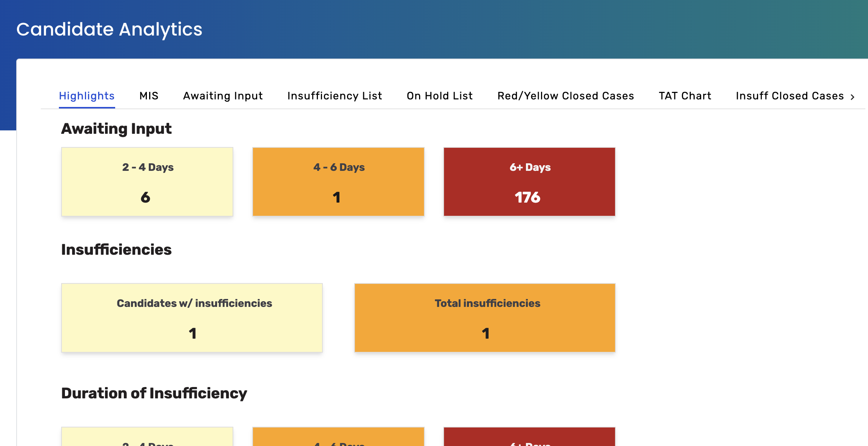Open Red/Yellow Closed Cases tab
This screenshot has height=446, width=868.
pyautogui.click(x=566, y=96)
